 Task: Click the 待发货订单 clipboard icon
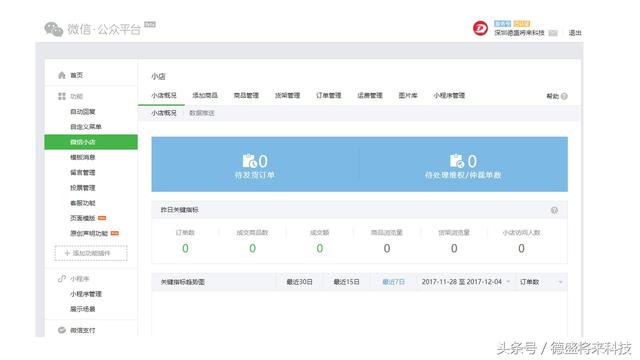pyautogui.click(x=249, y=161)
